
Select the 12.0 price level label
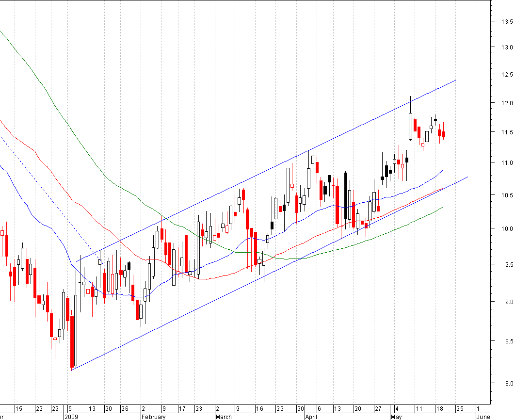coord(507,103)
